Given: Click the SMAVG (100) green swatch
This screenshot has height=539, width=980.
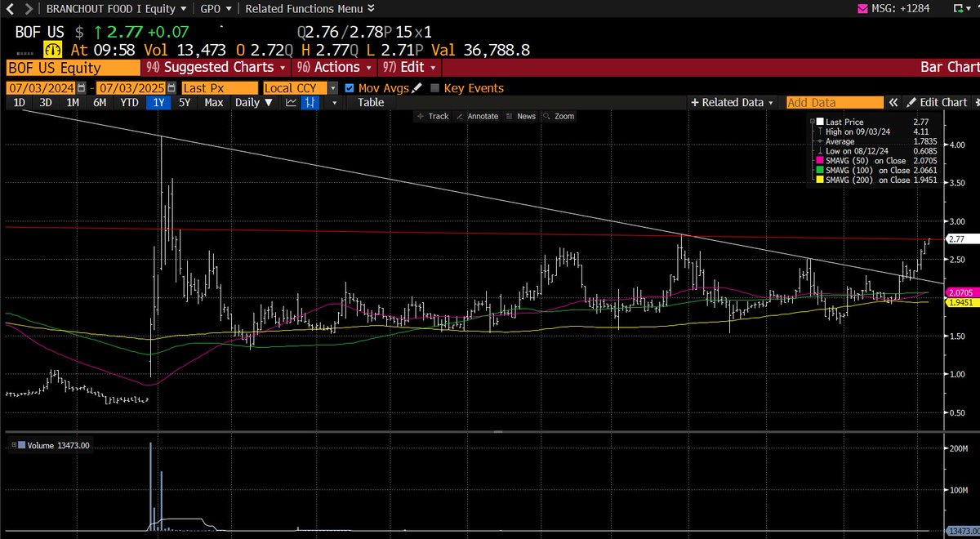Looking at the screenshot, I should pyautogui.click(x=818, y=171).
